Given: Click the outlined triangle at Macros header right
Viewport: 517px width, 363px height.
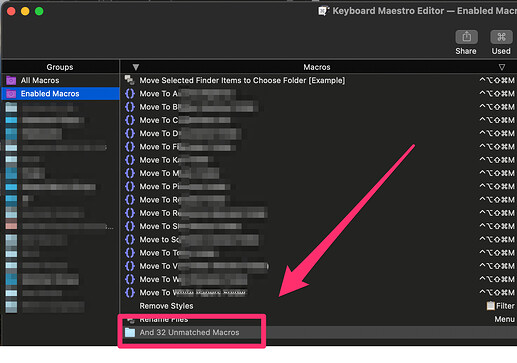Looking at the screenshot, I should [502, 67].
